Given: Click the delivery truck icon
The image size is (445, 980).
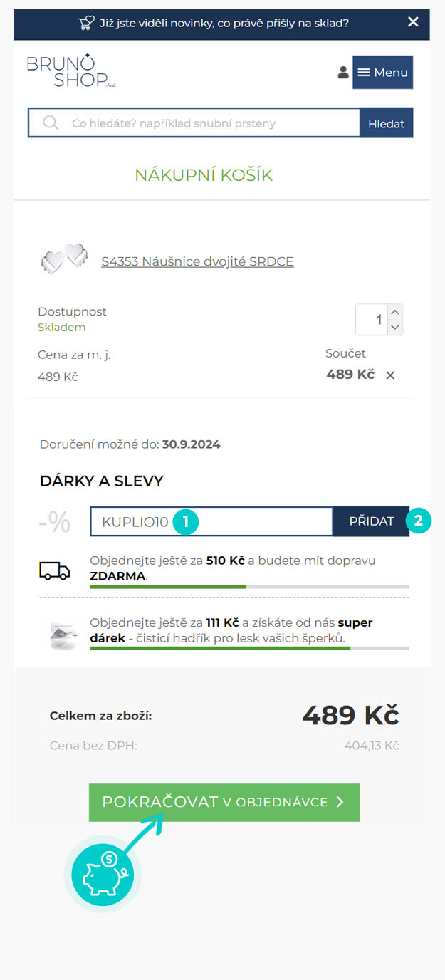Looking at the screenshot, I should [x=55, y=570].
